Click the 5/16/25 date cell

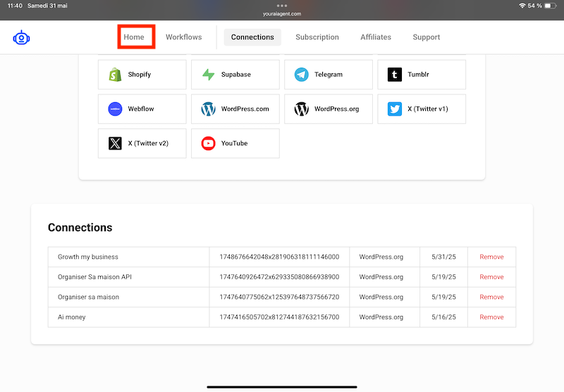click(444, 317)
